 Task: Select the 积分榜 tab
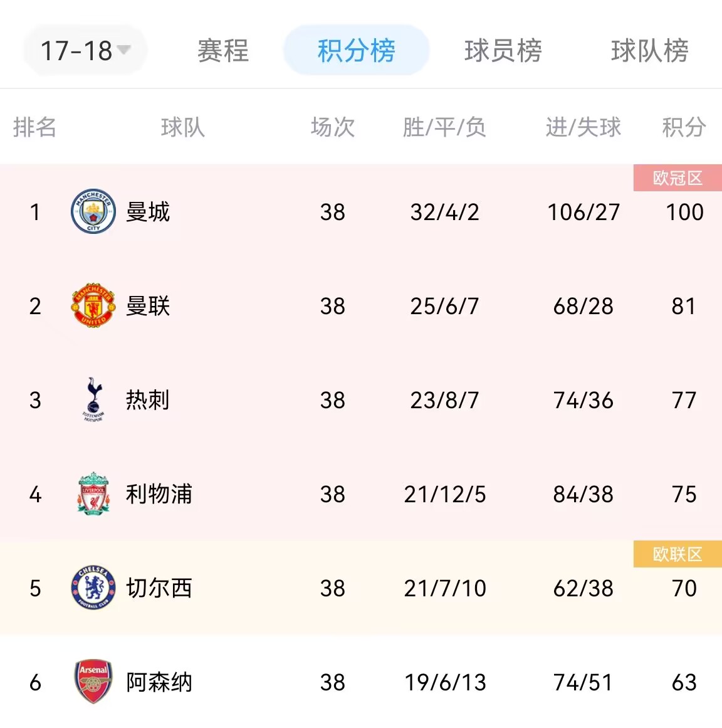click(357, 50)
